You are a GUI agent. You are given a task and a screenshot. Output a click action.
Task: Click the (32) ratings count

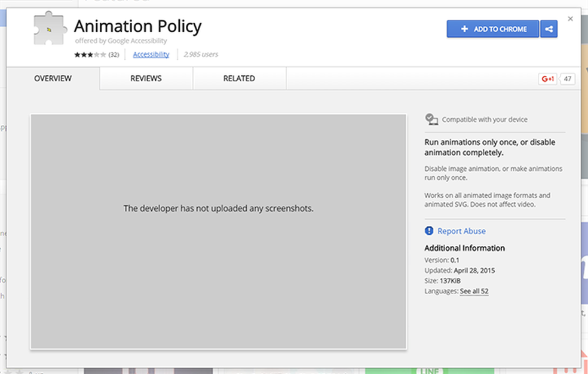(x=114, y=54)
